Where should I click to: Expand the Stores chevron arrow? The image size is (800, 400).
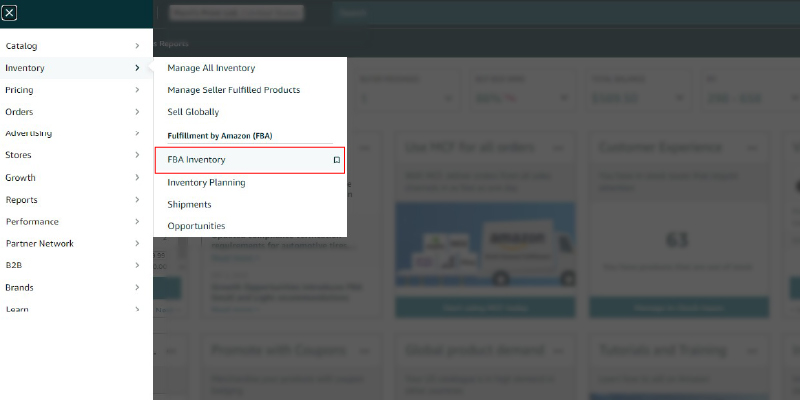click(x=137, y=155)
